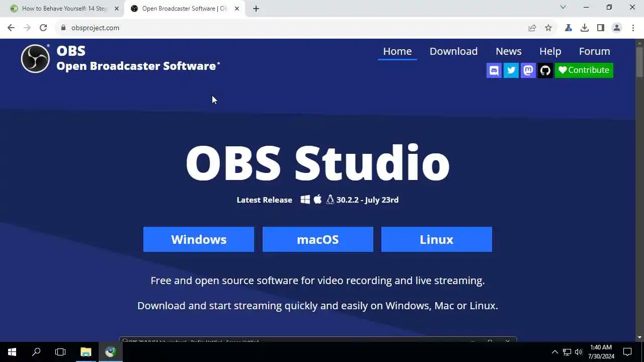Click the green Contribute button
Viewport: 644px width, 362px height.
584,70
